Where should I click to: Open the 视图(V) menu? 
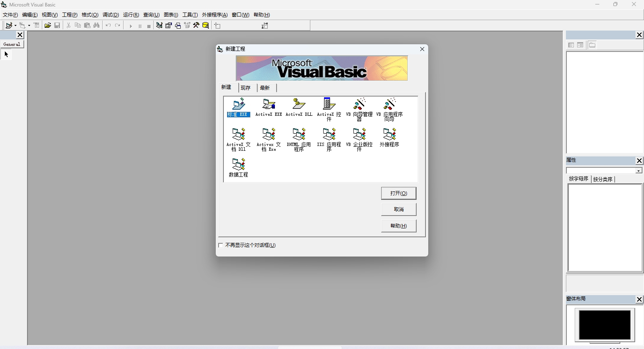[50, 15]
